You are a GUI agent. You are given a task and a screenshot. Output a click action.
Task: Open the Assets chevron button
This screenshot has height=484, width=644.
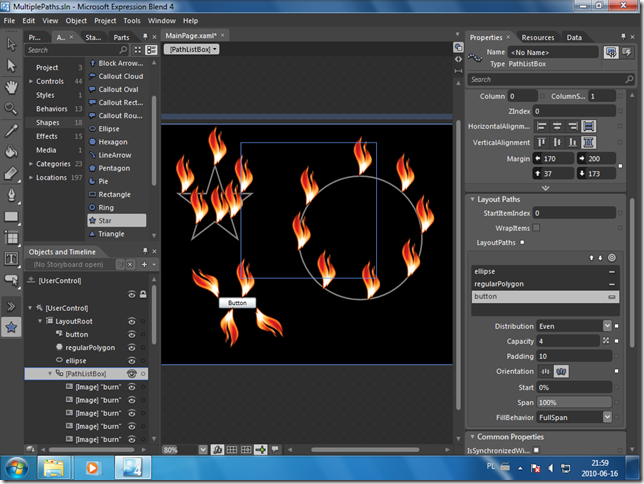[11, 306]
